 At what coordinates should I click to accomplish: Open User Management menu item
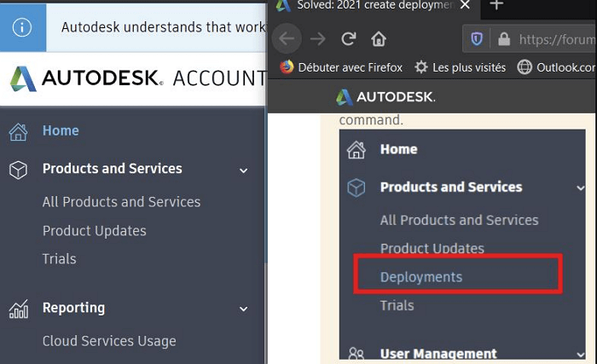click(x=438, y=354)
